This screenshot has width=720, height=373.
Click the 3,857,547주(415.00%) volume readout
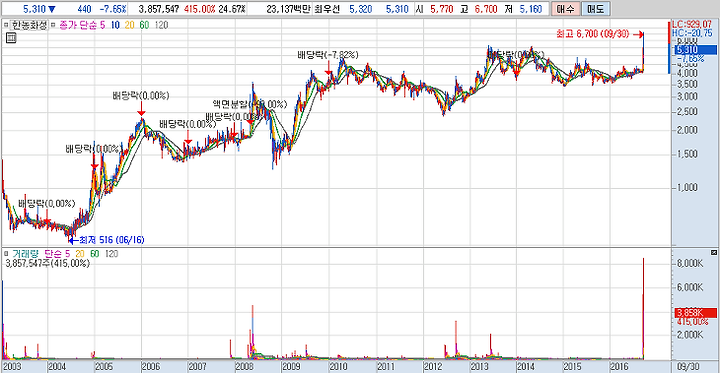tap(47, 263)
